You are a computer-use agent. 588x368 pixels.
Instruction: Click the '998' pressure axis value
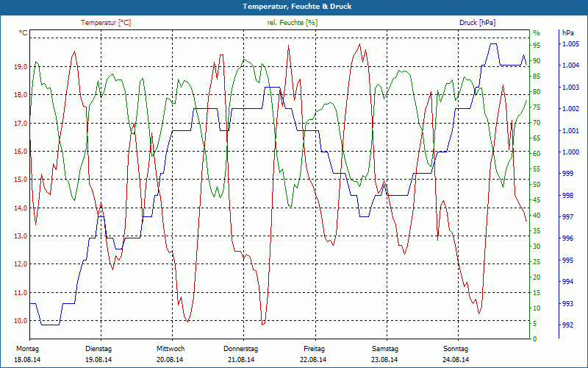point(567,196)
